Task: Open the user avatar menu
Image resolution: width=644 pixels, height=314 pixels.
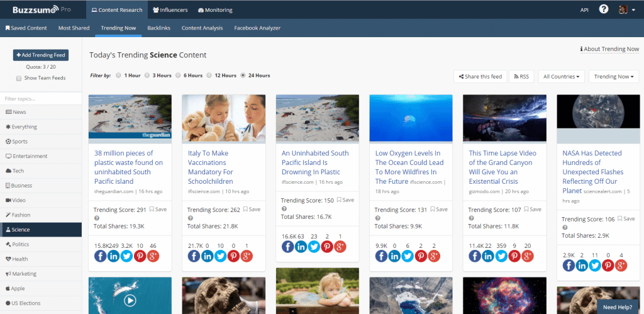Action: [x=627, y=10]
